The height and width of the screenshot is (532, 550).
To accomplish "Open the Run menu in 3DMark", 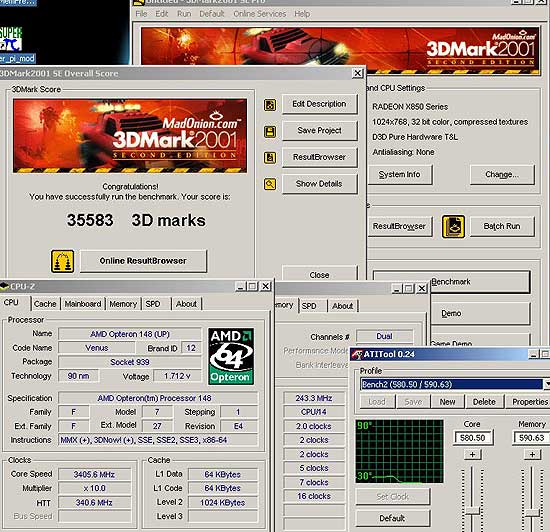I will coord(184,14).
